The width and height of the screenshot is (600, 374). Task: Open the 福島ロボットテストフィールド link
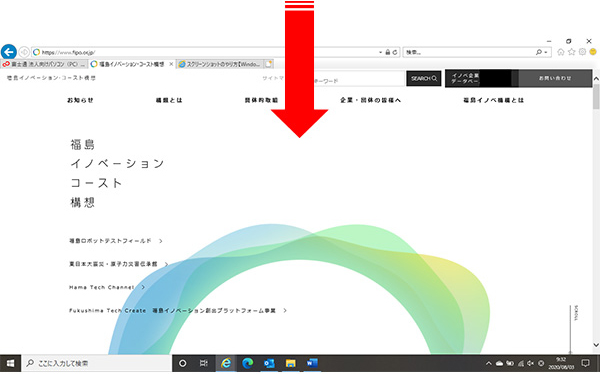[x=110, y=241]
